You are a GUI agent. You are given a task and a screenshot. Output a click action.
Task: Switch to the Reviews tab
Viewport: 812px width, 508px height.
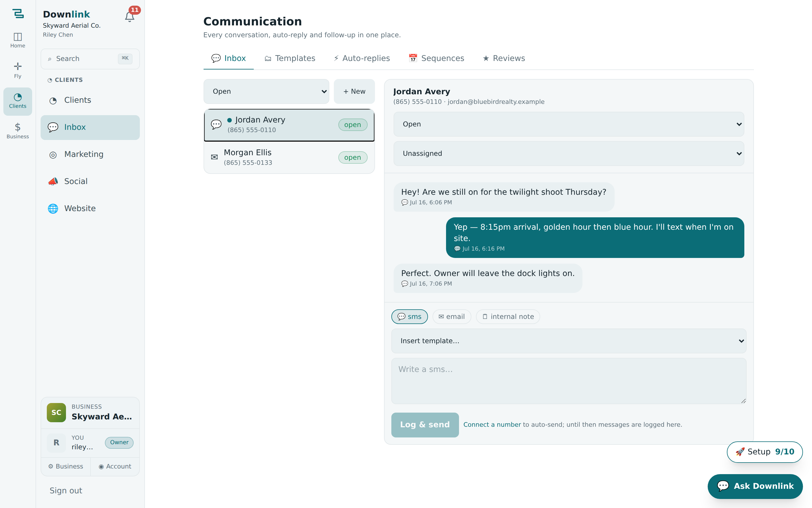pos(504,58)
